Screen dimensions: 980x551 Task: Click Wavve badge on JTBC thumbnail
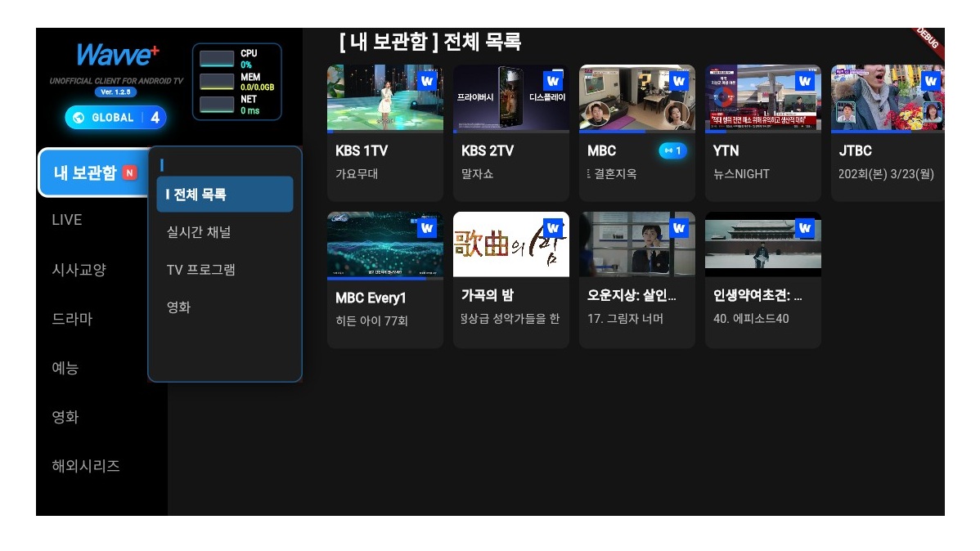coord(931,81)
